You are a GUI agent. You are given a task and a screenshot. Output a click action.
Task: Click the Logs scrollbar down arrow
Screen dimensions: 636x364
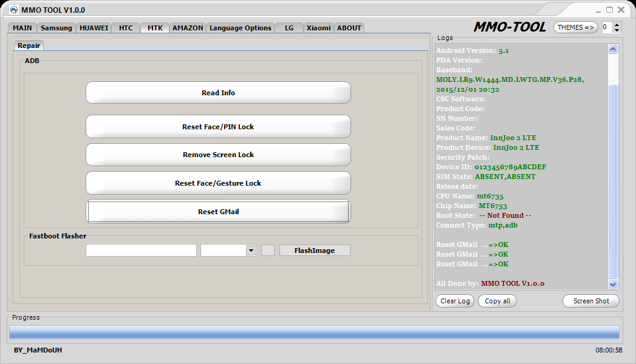(613, 285)
